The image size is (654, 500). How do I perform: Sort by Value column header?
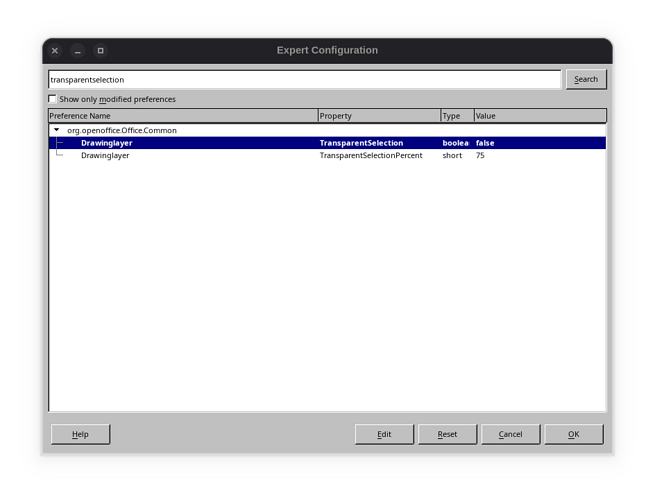(x=538, y=116)
